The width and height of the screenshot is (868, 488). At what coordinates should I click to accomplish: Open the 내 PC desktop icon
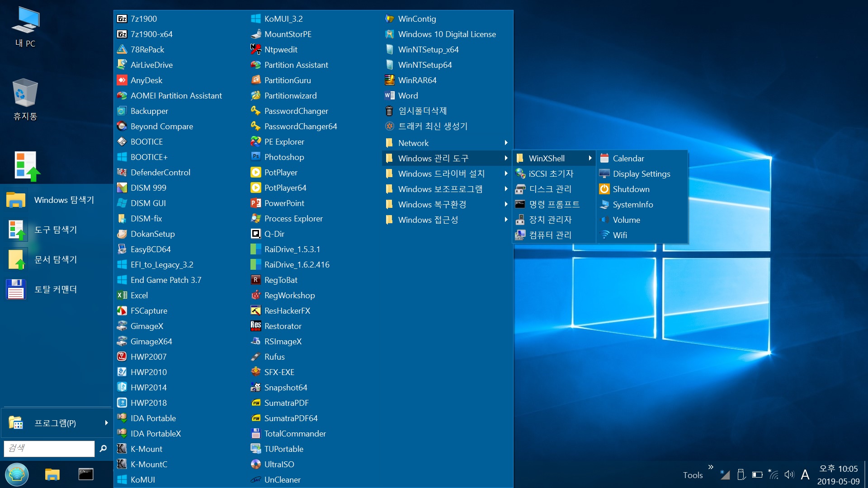[x=25, y=27]
